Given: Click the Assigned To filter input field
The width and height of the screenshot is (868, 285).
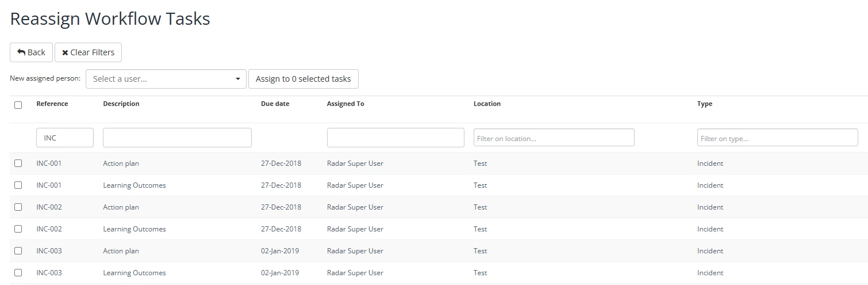Looking at the screenshot, I should pyautogui.click(x=395, y=138).
